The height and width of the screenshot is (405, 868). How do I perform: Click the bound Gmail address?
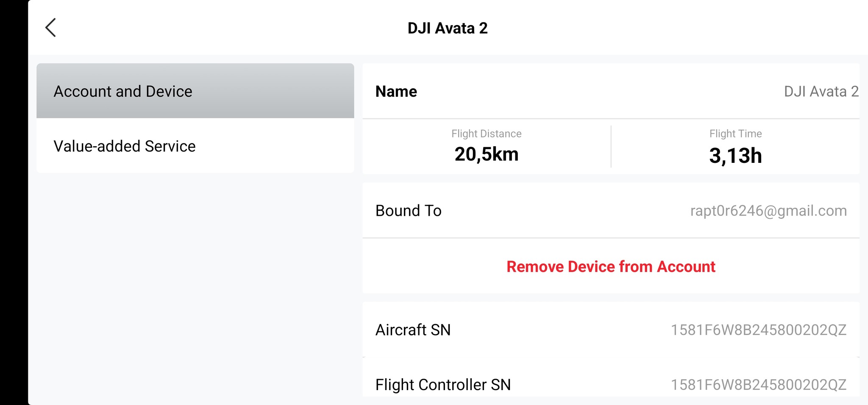point(768,211)
